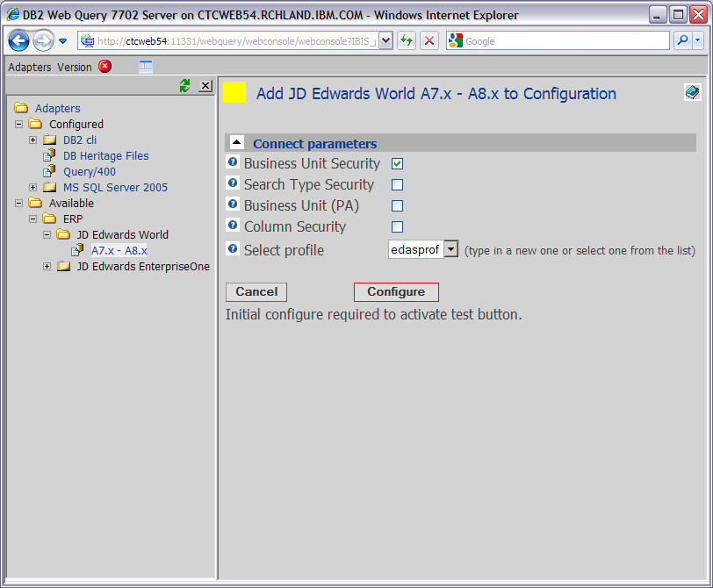Click the Configured folder icon
This screenshot has height=588, width=713.
(35, 124)
